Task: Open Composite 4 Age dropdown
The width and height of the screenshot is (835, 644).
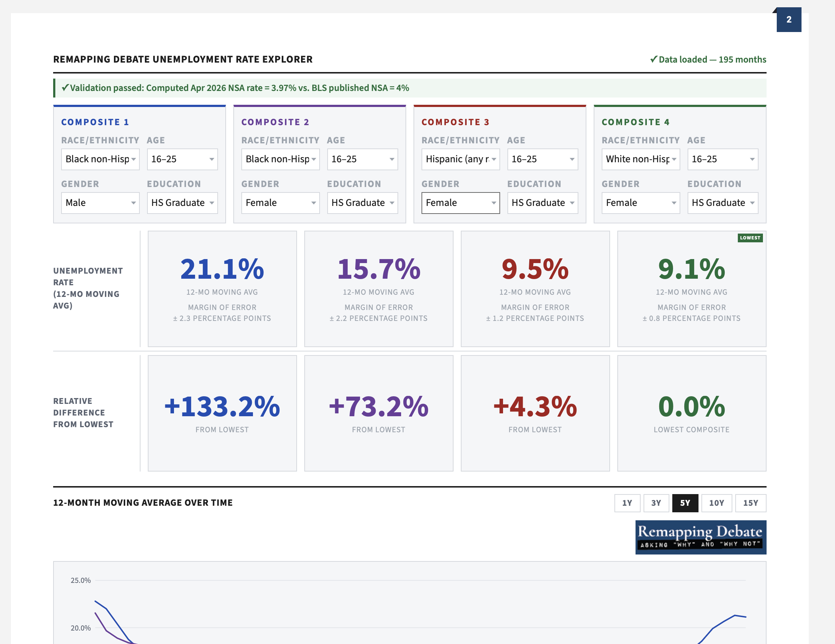Action: click(723, 159)
